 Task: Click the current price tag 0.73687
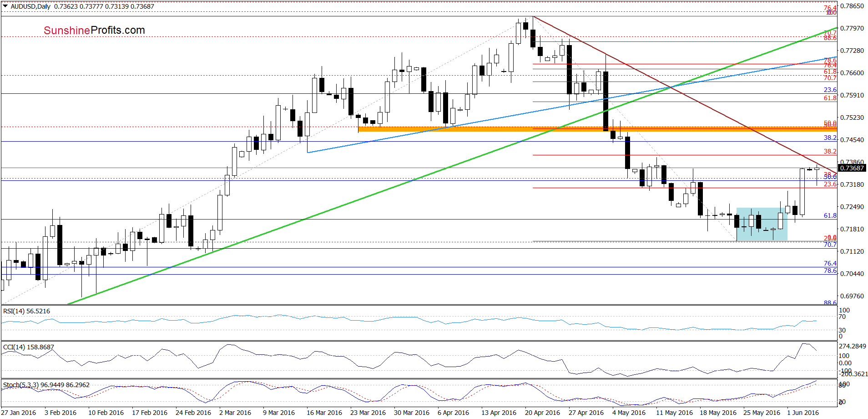[852, 168]
